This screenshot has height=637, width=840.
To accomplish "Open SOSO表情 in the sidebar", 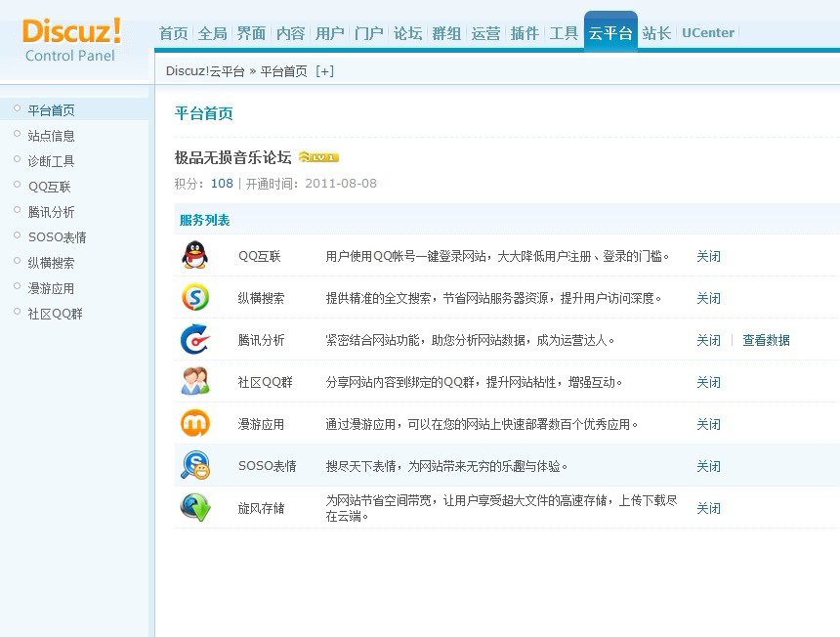I will pyautogui.click(x=58, y=237).
